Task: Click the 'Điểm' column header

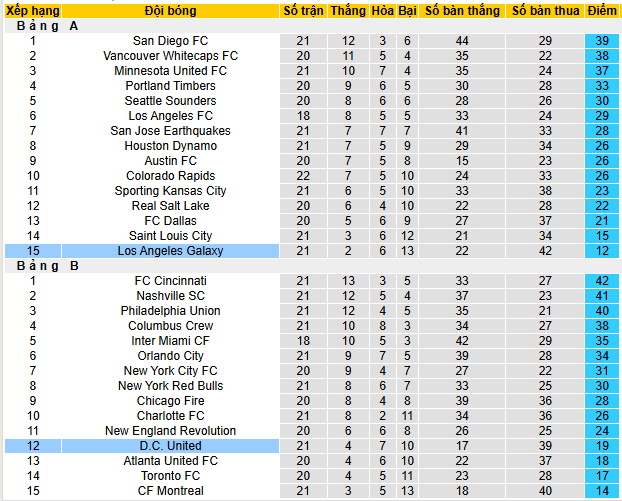Action: pyautogui.click(x=602, y=11)
